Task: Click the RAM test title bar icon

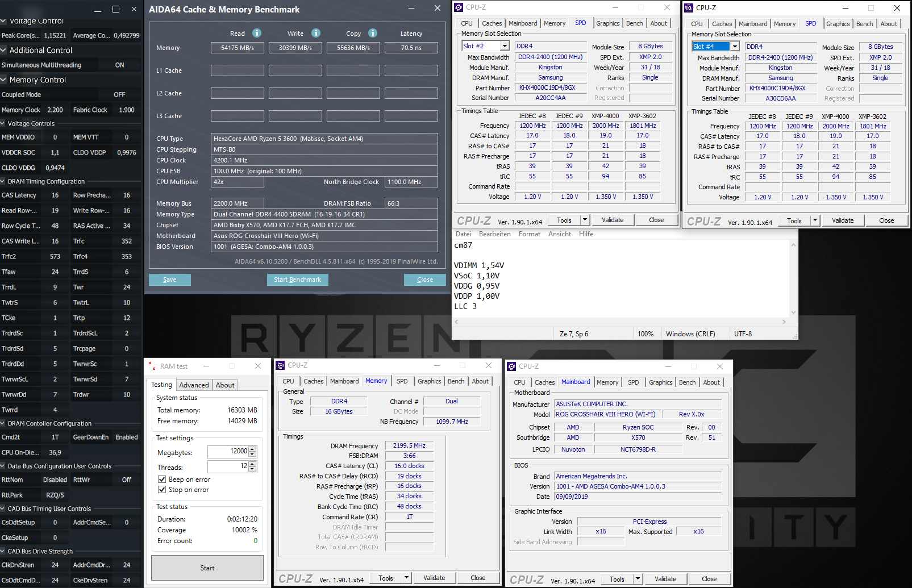Action: pos(152,366)
